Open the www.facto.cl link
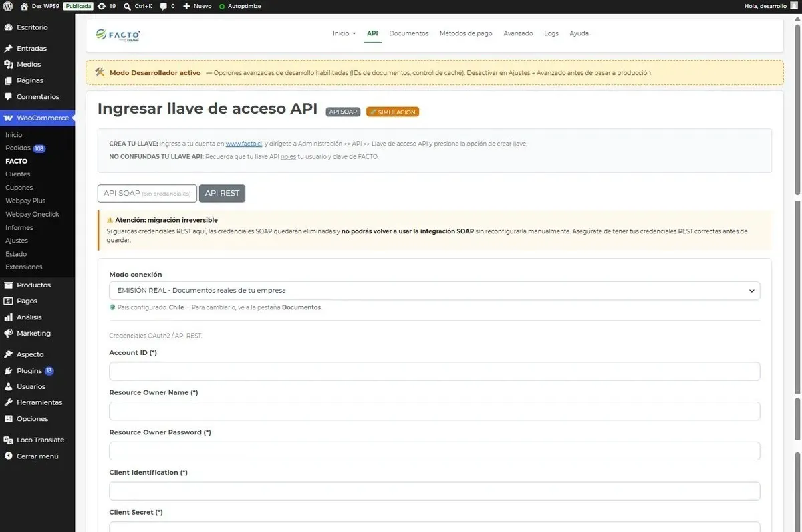802x532 pixels. (243, 144)
